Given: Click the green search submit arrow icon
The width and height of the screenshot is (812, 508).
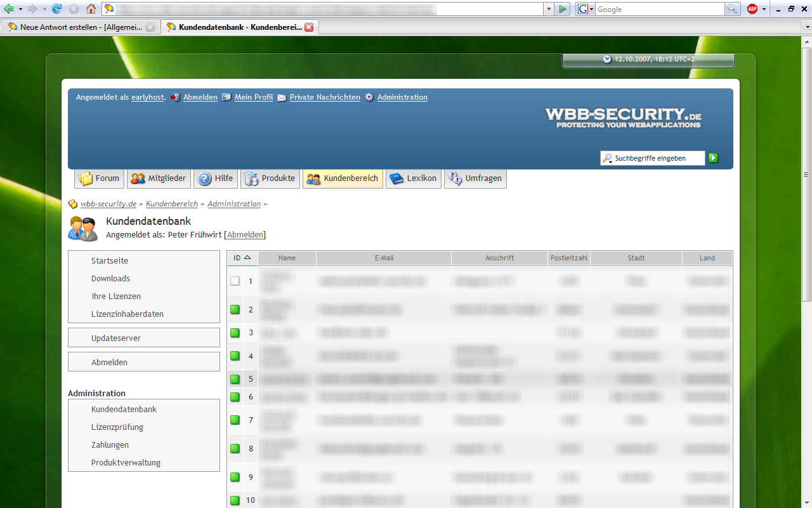Looking at the screenshot, I should click(714, 158).
